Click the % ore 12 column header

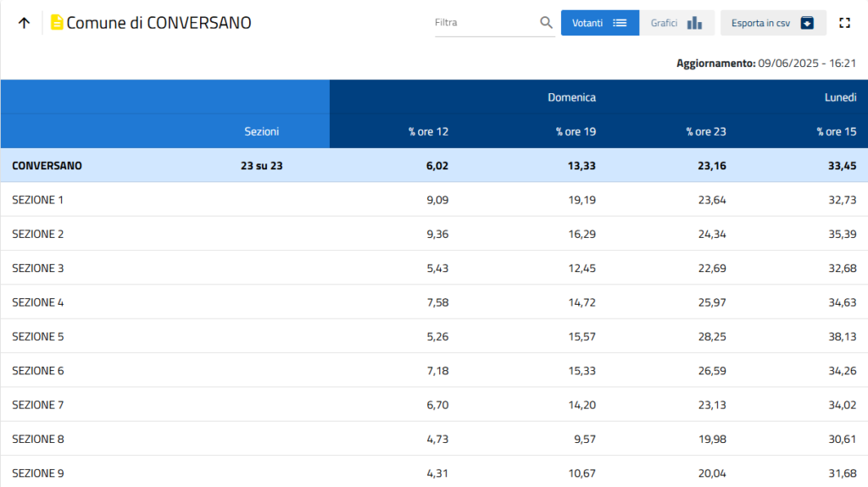(x=428, y=131)
